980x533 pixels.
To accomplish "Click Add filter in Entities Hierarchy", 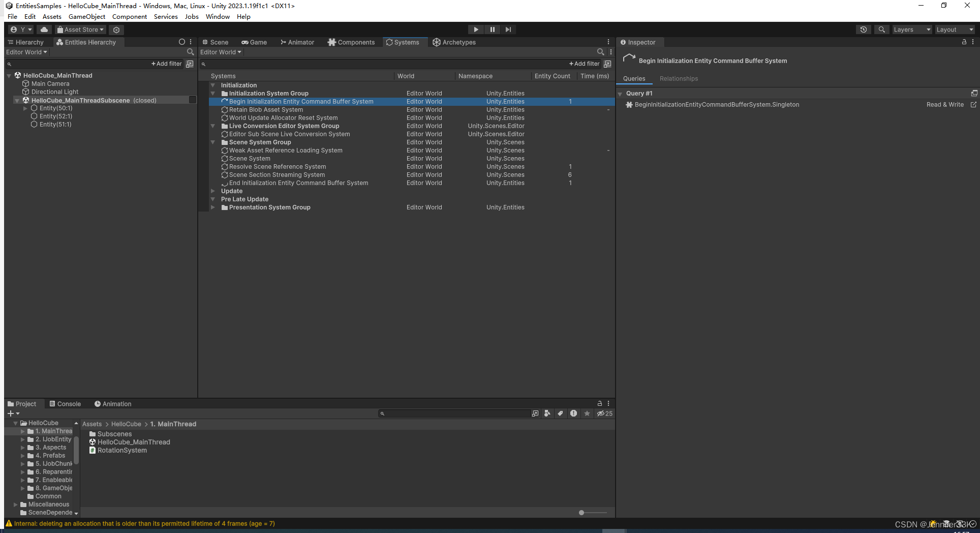I will [x=166, y=64].
